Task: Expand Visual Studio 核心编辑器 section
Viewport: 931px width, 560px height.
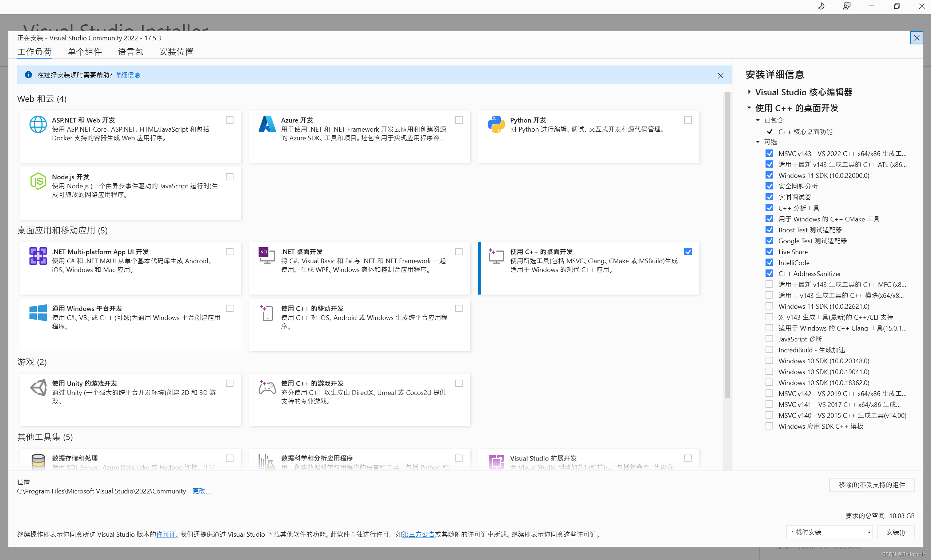Action: 749,92
